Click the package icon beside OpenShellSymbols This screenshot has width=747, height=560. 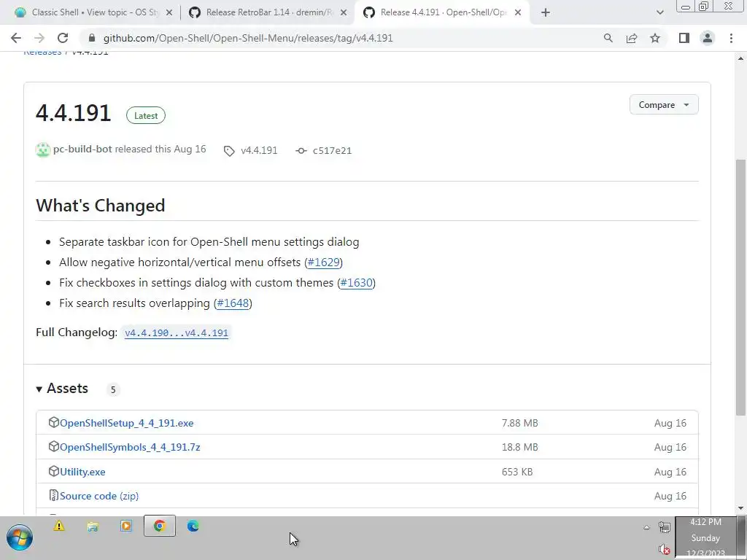coord(54,447)
